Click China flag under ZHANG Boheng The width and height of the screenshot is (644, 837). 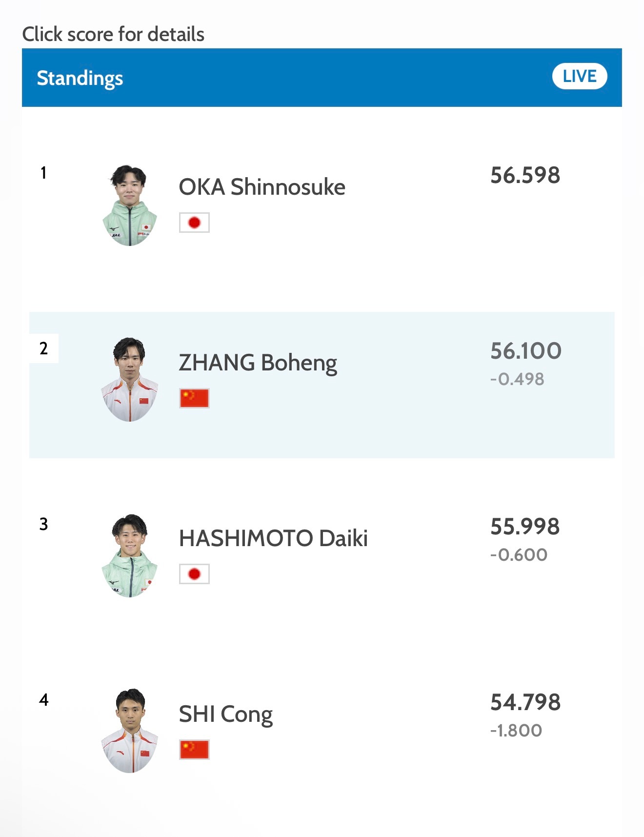[194, 398]
